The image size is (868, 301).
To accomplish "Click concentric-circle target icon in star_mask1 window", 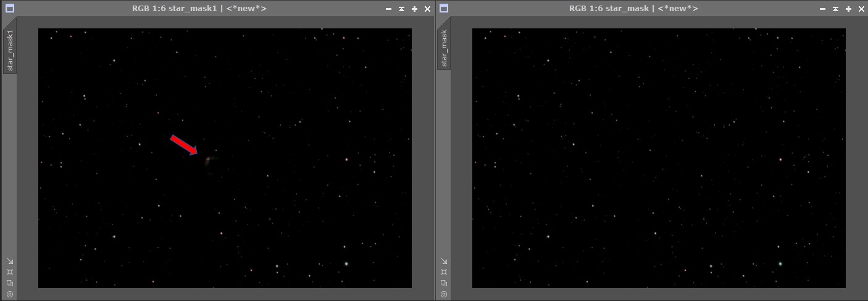I will 10,294.
